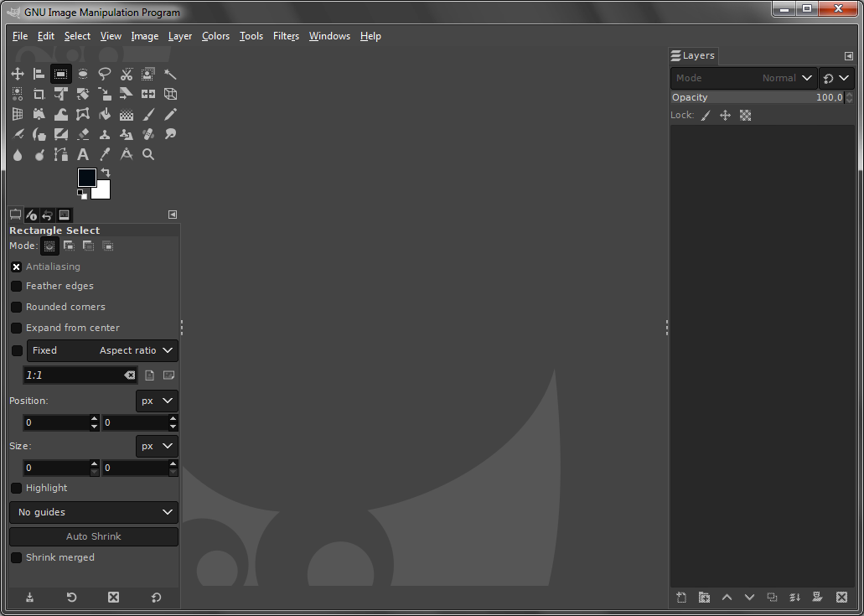864x616 pixels.
Task: Switch to the Device Status tab
Action: (x=31, y=215)
